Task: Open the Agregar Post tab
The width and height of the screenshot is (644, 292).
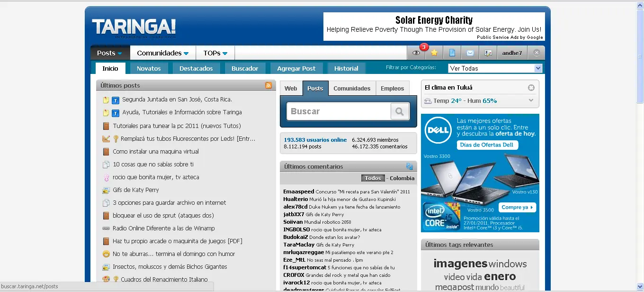Action: (296, 68)
